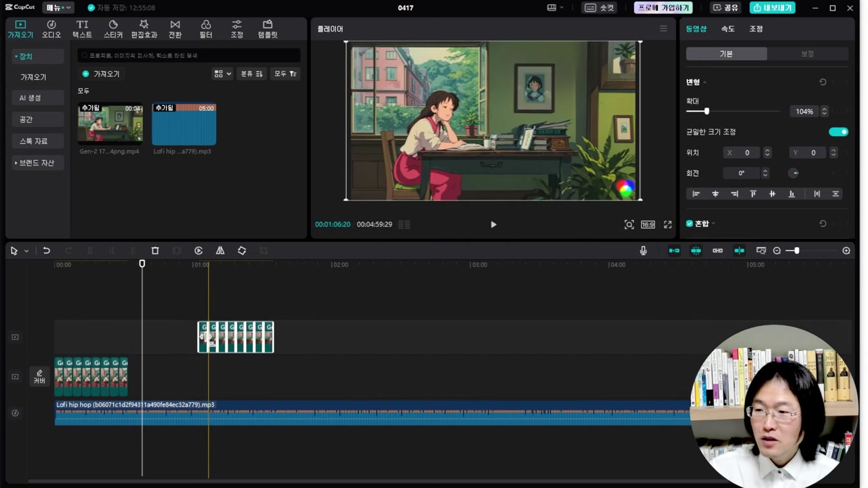Image resolution: width=868 pixels, height=488 pixels.
Task: Click align horizontal center icon
Action: (x=715, y=194)
